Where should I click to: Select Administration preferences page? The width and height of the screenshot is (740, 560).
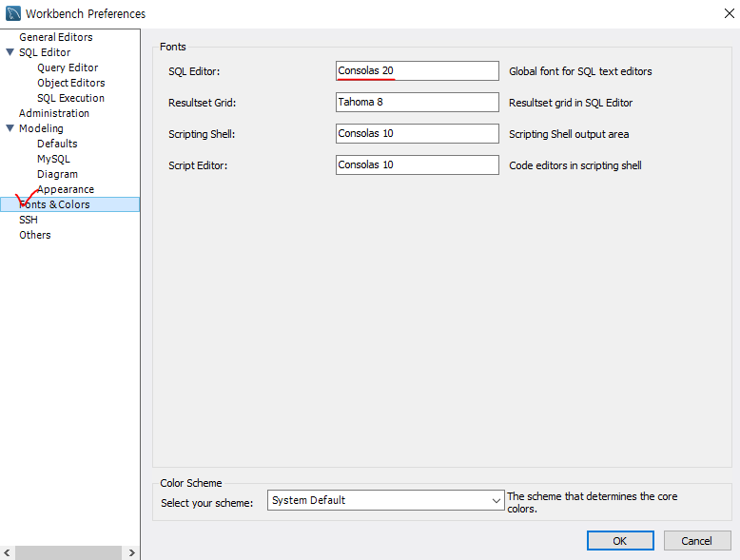coord(54,113)
